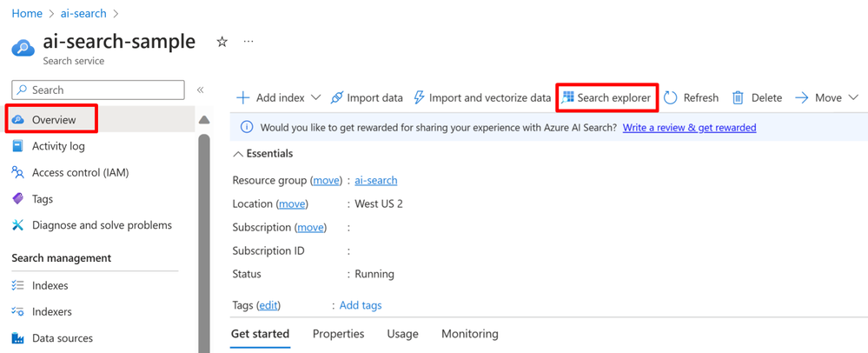Click the Location move link

click(x=292, y=204)
